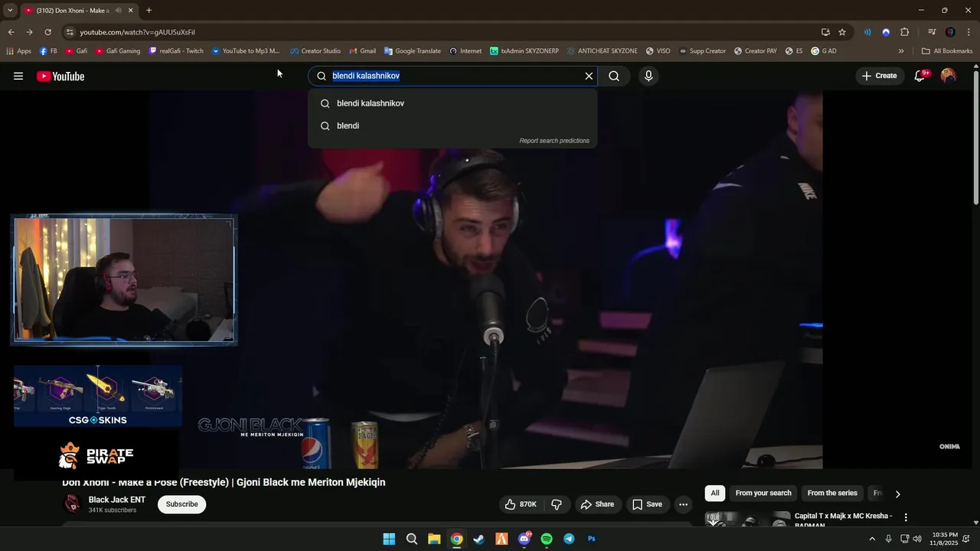Open tab search dropdown arrow
980x551 pixels.
pos(10,11)
